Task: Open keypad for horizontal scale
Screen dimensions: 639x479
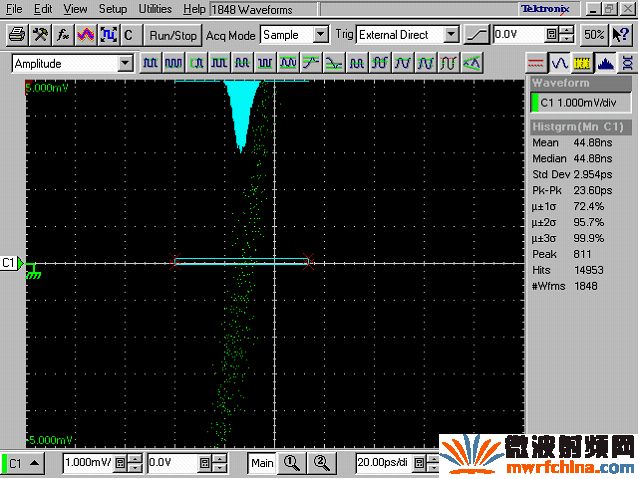Action: [419, 463]
